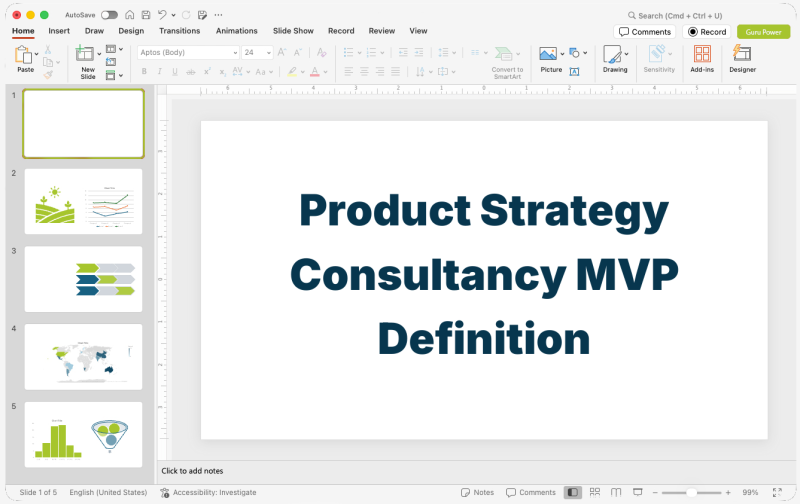This screenshot has height=504, width=800.
Task: Open the font color dropdown arrow
Action: [326, 72]
